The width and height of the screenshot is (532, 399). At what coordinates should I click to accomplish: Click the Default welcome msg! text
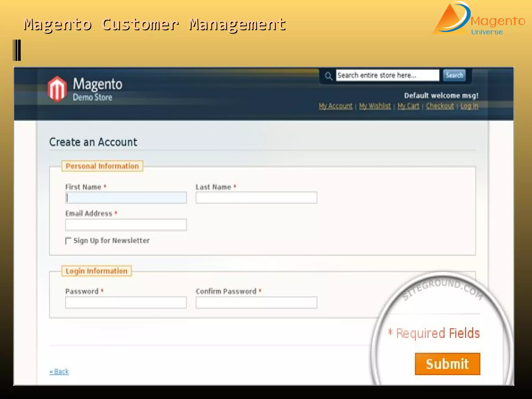(x=441, y=96)
